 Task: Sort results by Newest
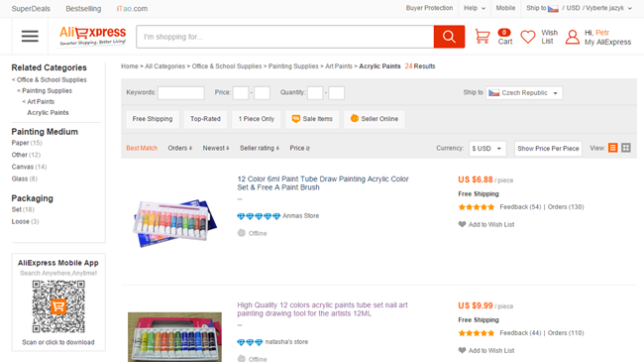[216, 148]
